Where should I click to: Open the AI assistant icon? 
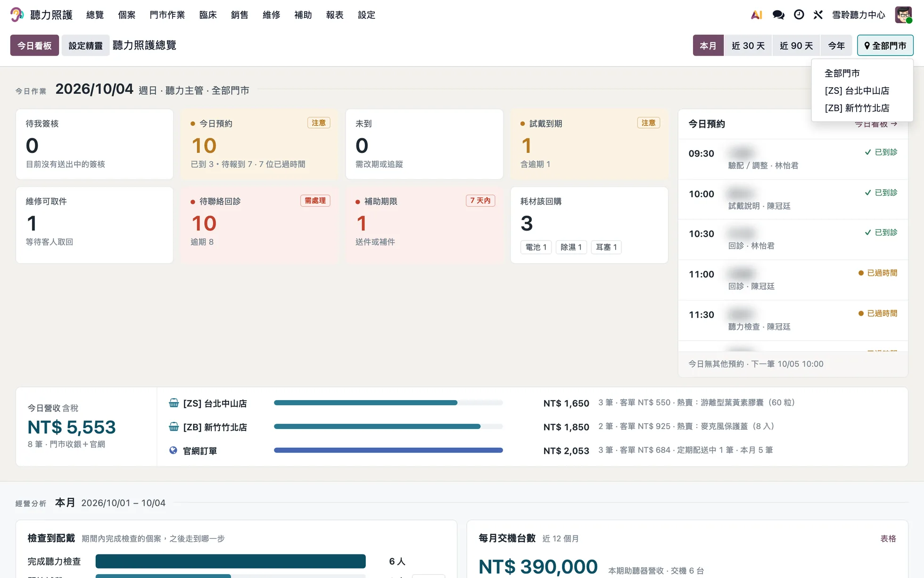(756, 15)
